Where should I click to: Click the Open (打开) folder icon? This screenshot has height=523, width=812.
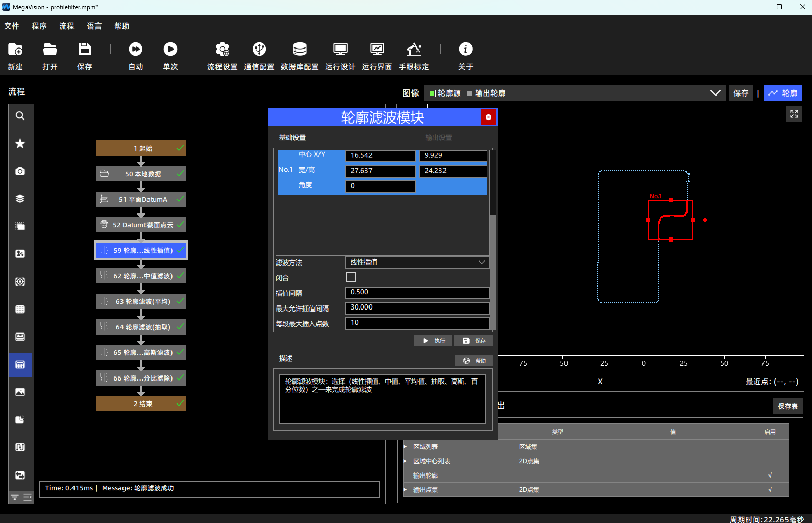(50, 50)
